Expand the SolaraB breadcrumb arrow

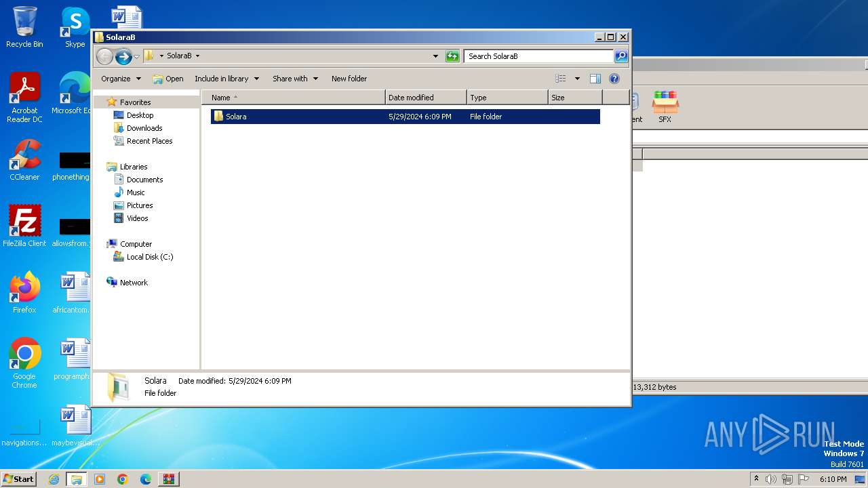click(x=197, y=56)
